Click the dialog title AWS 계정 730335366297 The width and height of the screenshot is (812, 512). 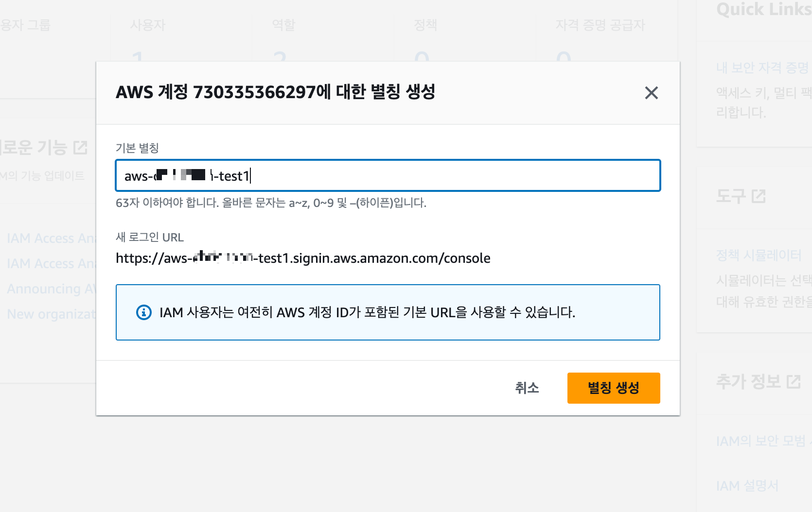click(x=275, y=92)
